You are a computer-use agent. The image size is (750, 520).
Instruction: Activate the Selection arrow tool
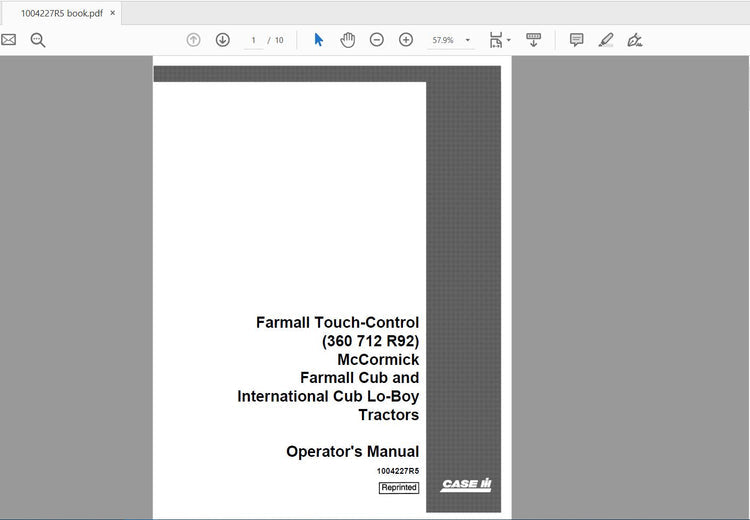319,40
